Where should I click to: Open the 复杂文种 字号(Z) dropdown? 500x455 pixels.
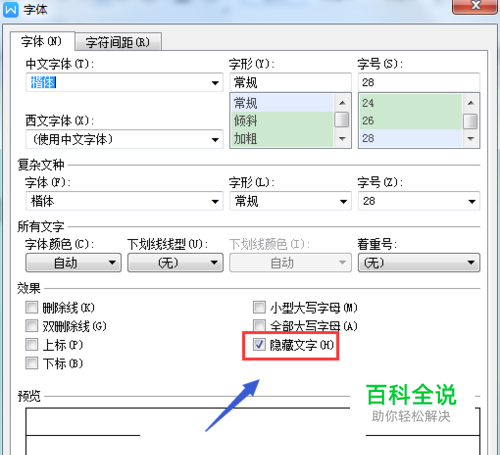coord(419,201)
